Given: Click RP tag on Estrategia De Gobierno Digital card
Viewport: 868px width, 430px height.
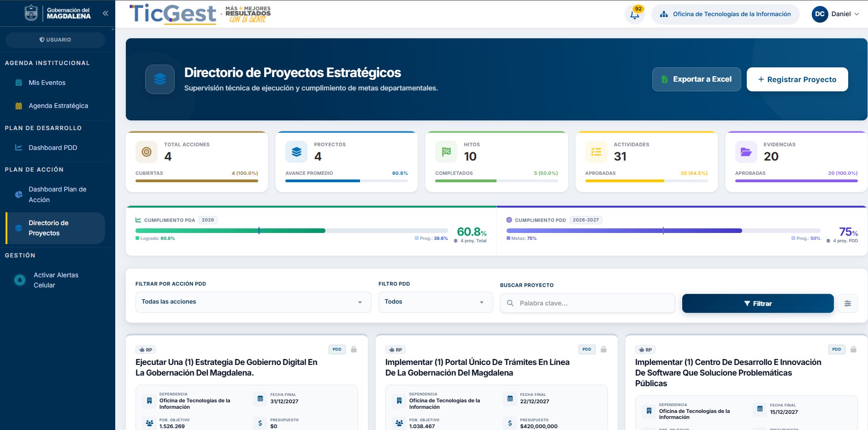Looking at the screenshot, I should 145,350.
